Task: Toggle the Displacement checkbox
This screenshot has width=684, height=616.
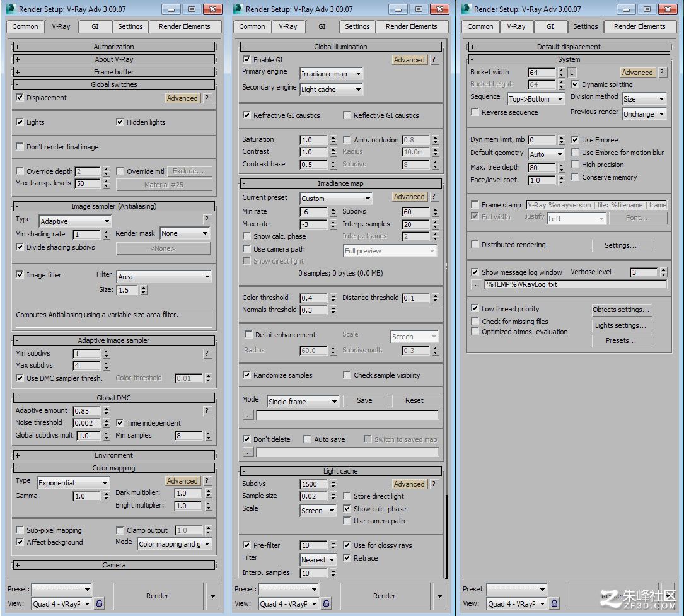Action: [20, 98]
